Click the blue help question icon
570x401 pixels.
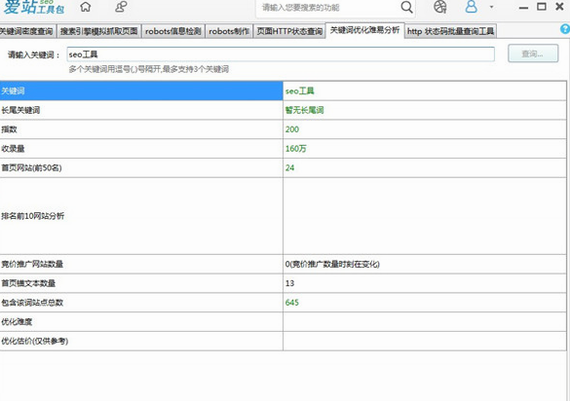tap(565, 29)
